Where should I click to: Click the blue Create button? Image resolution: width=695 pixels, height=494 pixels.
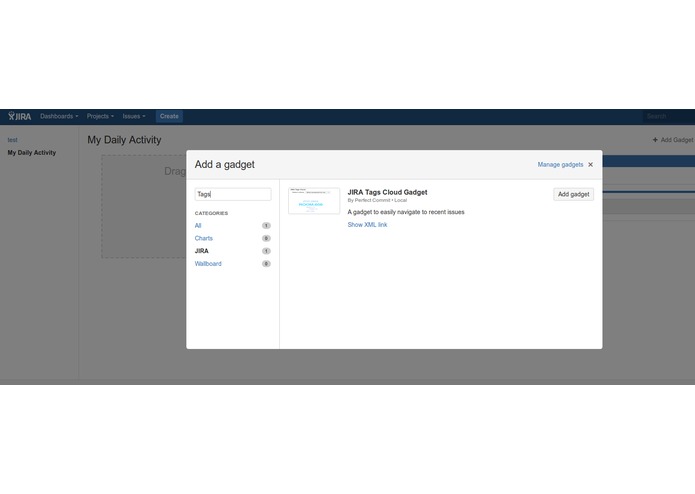169,116
